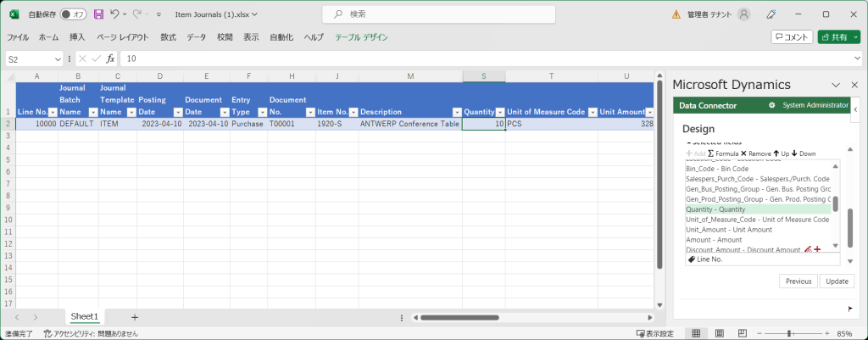Click the Redo arrow icon
The height and width of the screenshot is (340, 868).
(x=137, y=14)
